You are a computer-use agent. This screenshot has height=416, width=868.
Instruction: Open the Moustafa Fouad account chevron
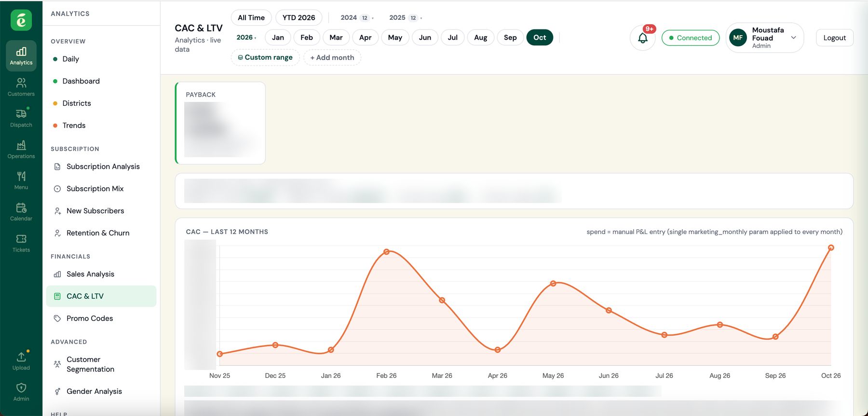[793, 38]
